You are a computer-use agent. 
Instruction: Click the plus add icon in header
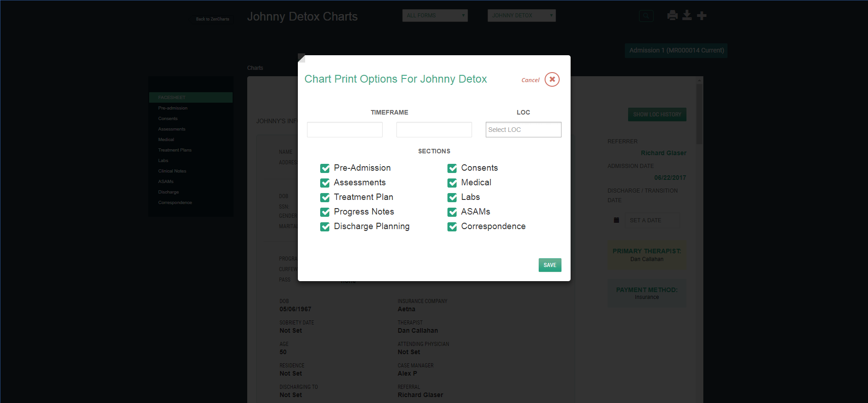tap(702, 16)
